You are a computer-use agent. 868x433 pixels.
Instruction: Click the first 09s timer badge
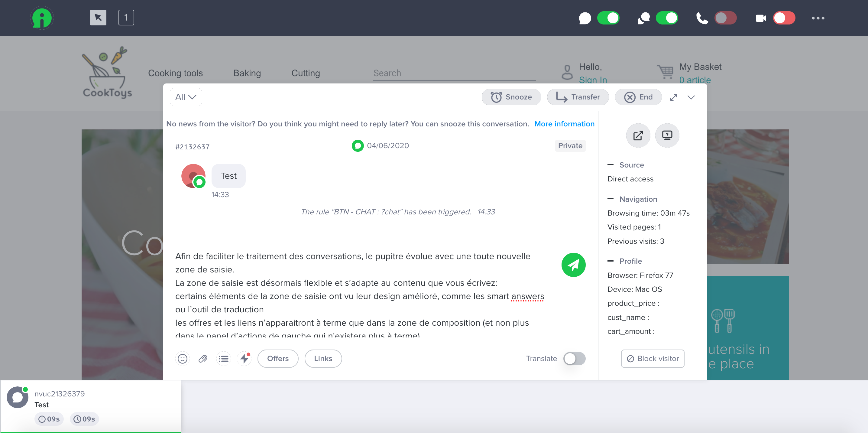point(49,419)
